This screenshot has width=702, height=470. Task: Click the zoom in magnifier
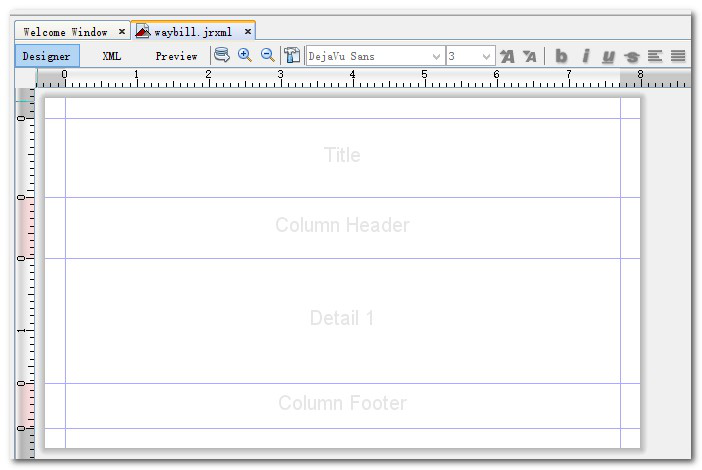[x=245, y=56]
